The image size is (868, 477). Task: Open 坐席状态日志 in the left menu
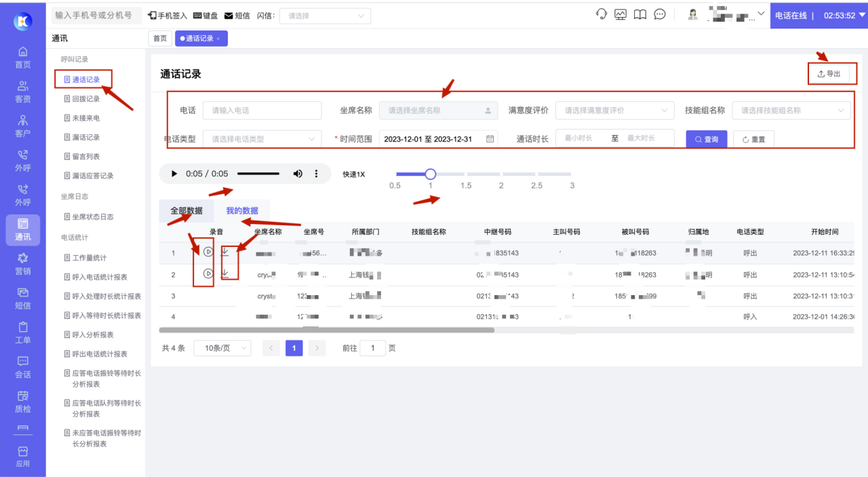tap(90, 217)
